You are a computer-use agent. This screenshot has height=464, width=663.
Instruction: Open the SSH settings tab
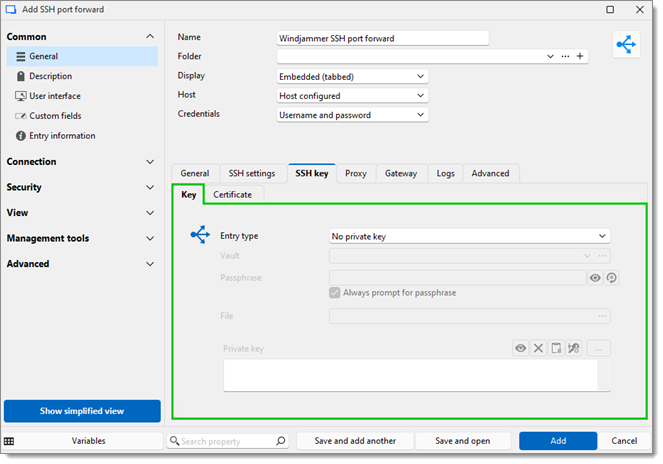(x=251, y=173)
